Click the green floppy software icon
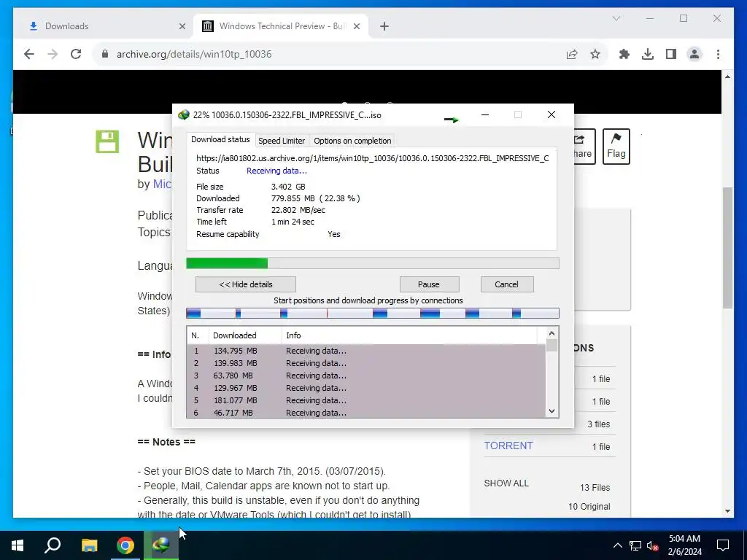Image resolution: width=747 pixels, height=560 pixels. 107,141
